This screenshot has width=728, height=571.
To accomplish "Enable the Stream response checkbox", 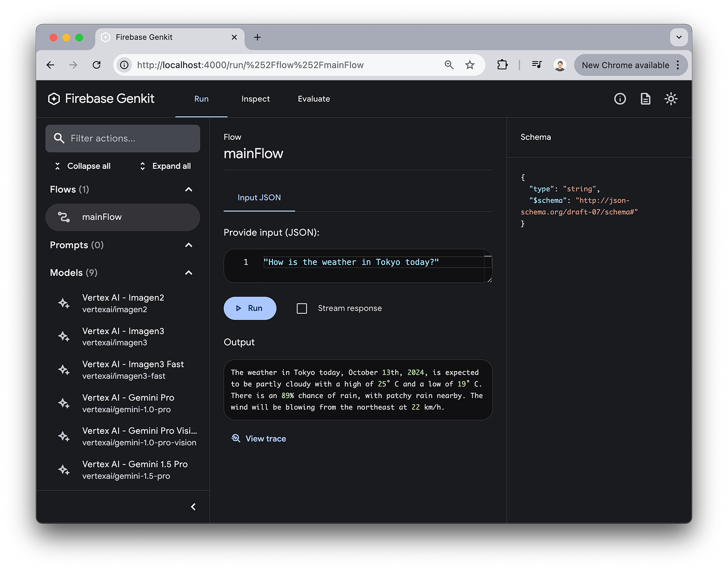I will click(x=302, y=309).
